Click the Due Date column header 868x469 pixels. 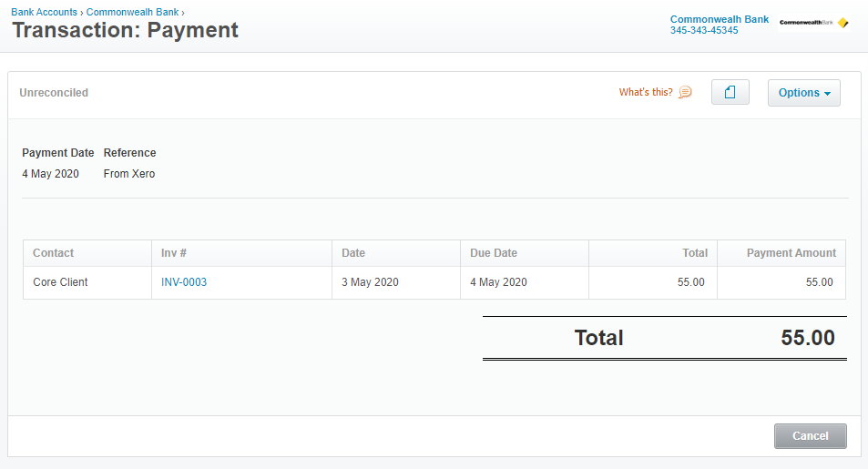point(525,253)
